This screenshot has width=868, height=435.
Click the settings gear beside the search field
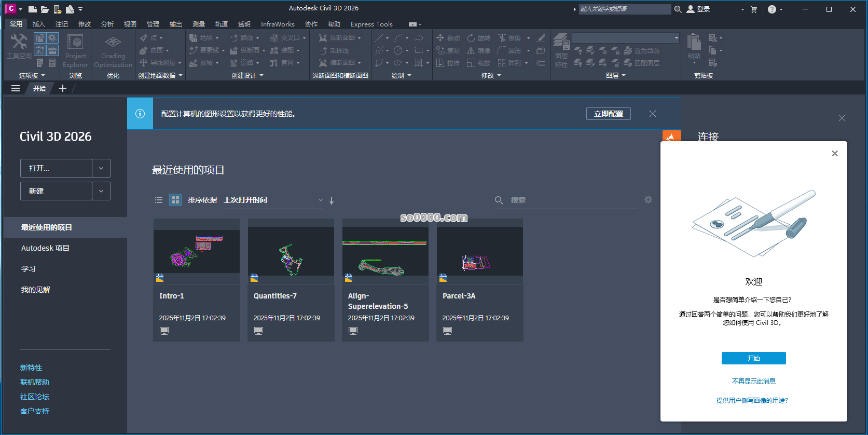[x=648, y=200]
